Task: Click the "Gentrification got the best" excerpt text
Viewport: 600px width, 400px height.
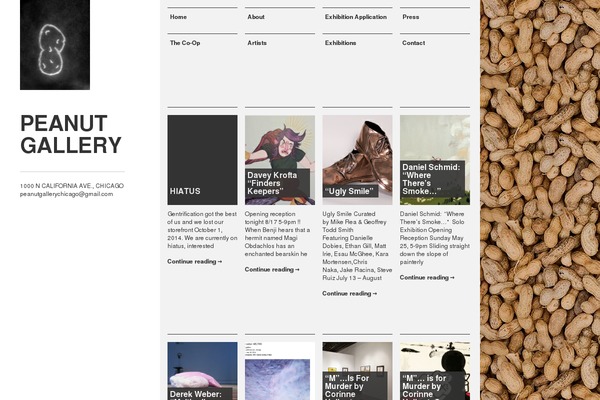Action: click(202, 230)
